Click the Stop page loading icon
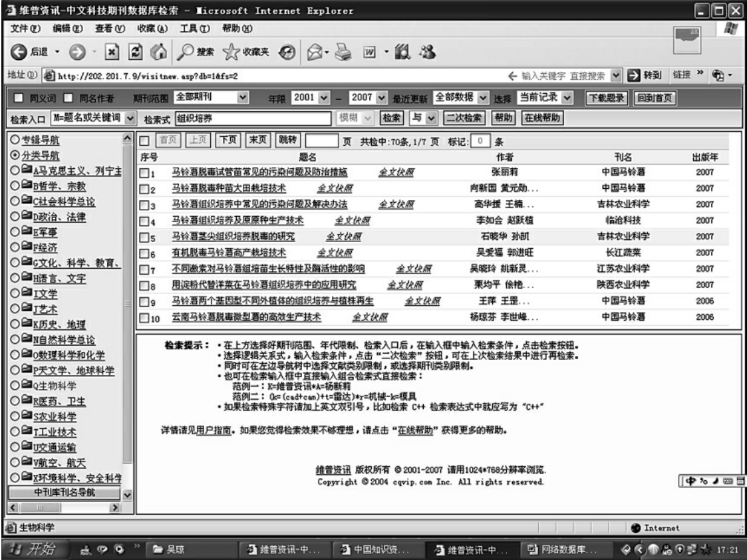 click(x=112, y=52)
